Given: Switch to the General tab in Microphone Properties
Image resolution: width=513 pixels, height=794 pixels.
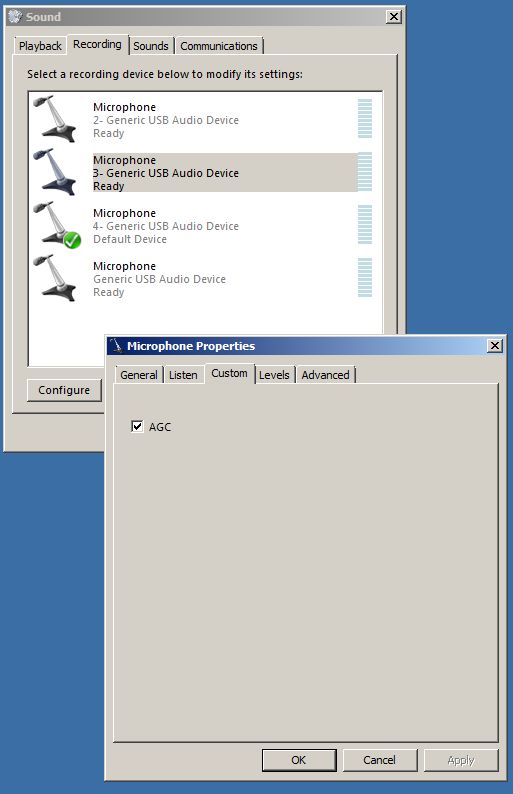Looking at the screenshot, I should [139, 375].
